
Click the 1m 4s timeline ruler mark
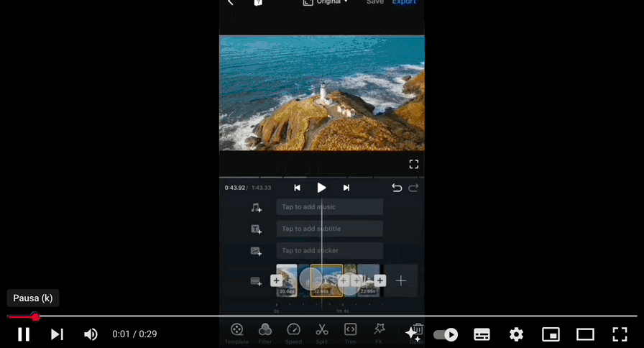[x=342, y=311]
